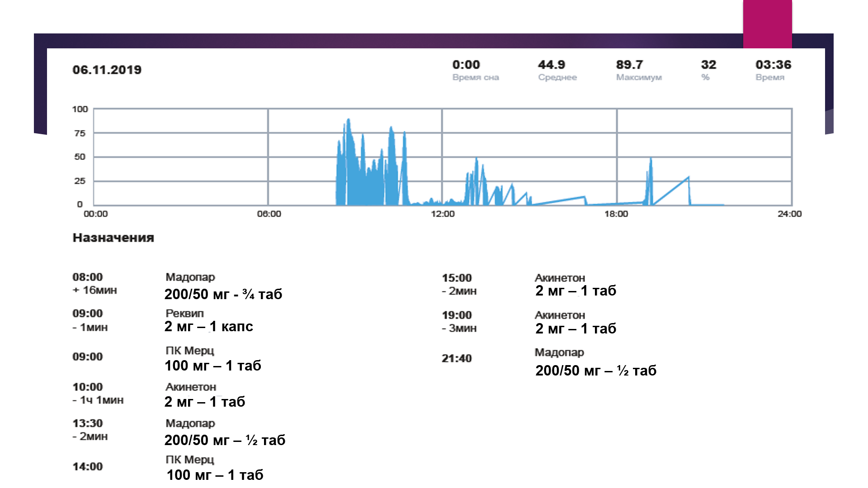868x488 pixels.
Task: Select the time value 03:36
Action: (x=773, y=65)
